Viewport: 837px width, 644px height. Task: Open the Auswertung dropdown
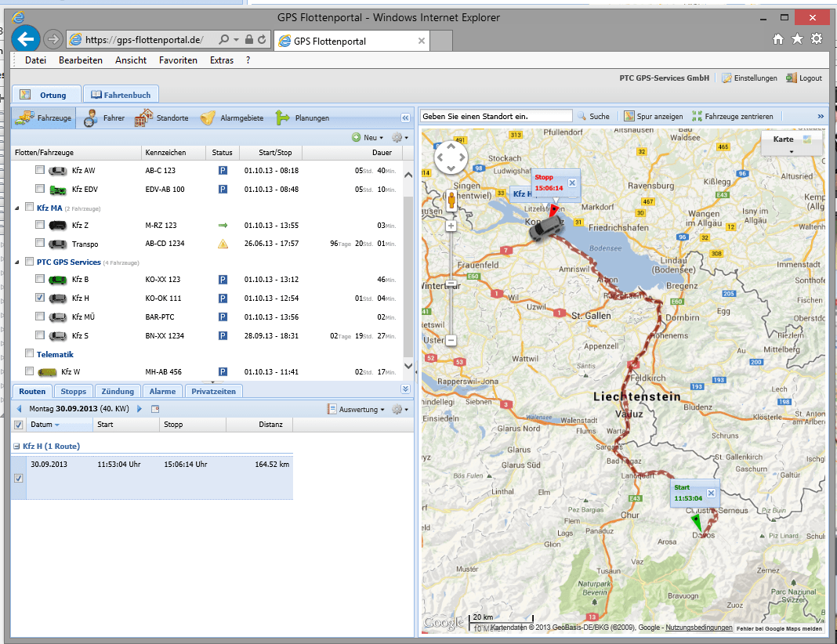pyautogui.click(x=356, y=409)
